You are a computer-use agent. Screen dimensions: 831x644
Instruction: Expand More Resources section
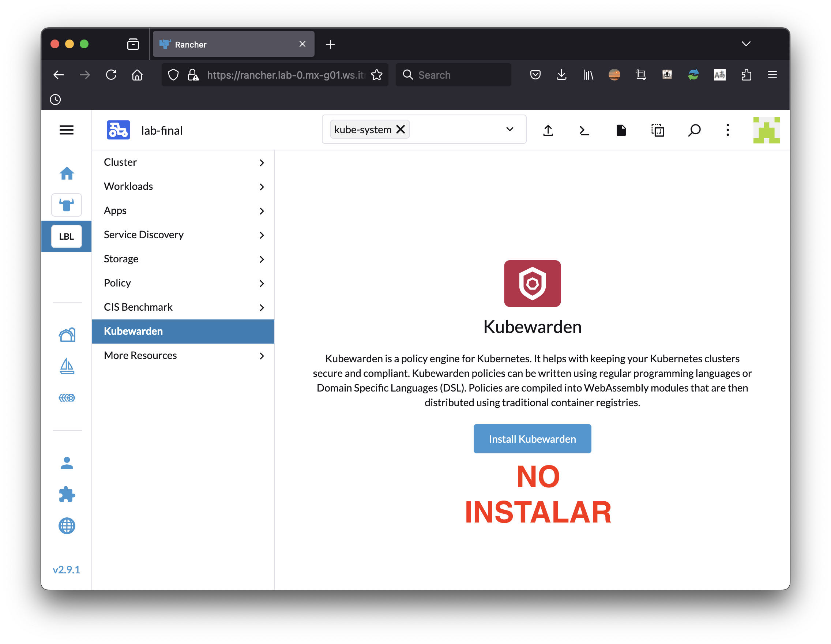[x=183, y=356]
